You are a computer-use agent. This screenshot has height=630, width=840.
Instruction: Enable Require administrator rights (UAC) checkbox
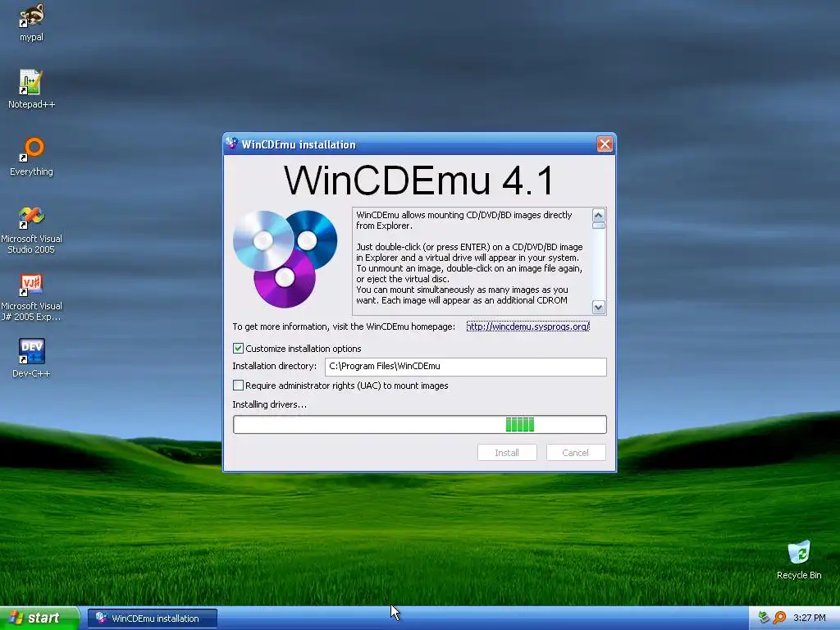(x=239, y=386)
